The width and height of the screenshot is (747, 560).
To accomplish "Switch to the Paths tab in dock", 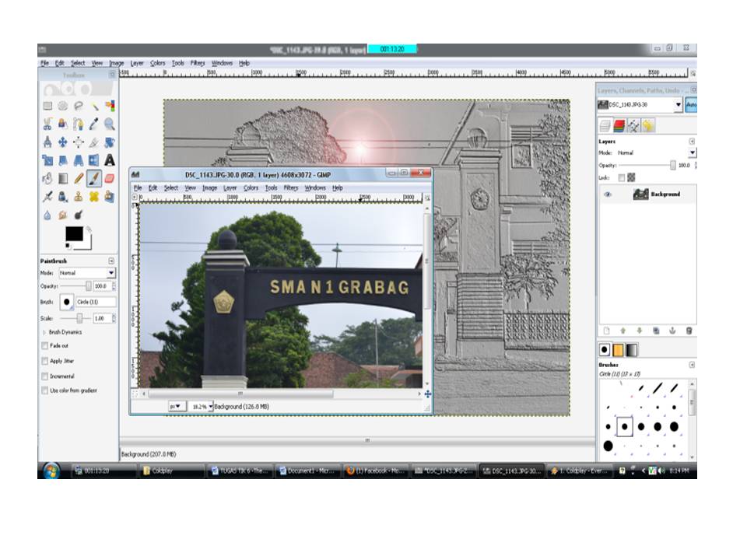I will click(x=633, y=126).
